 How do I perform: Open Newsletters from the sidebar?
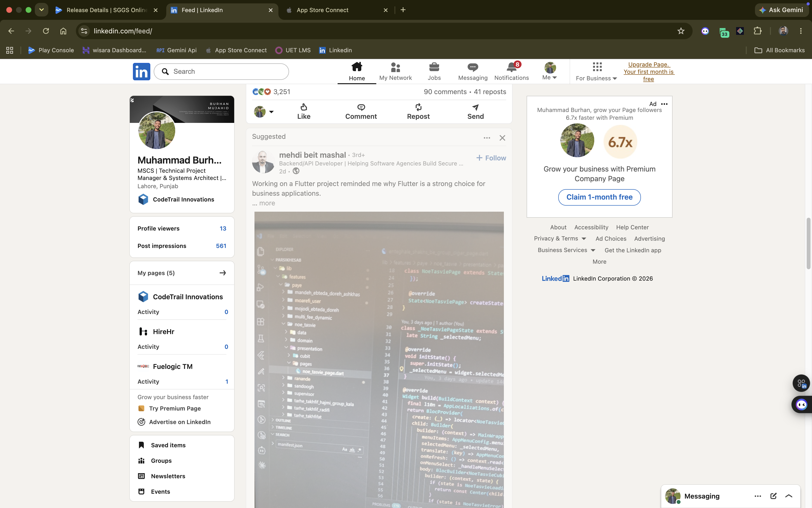click(162, 476)
